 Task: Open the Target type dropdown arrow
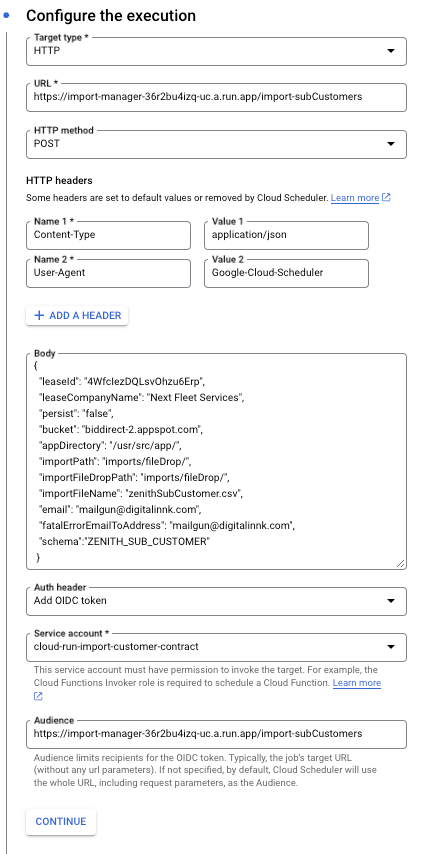point(390,51)
